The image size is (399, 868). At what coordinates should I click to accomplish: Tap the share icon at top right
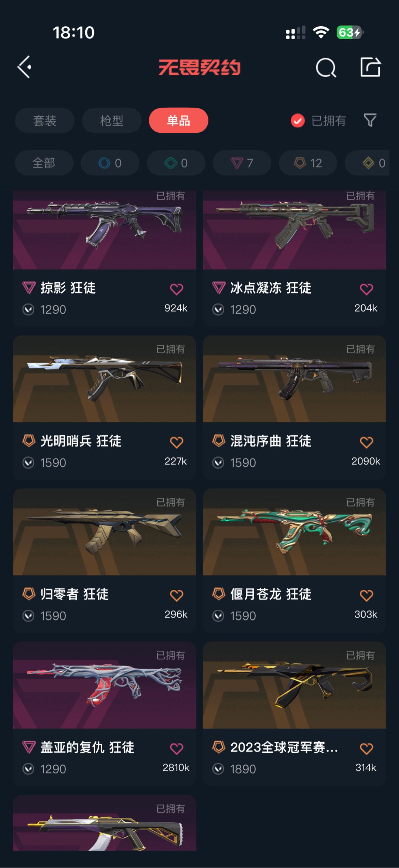click(x=370, y=67)
